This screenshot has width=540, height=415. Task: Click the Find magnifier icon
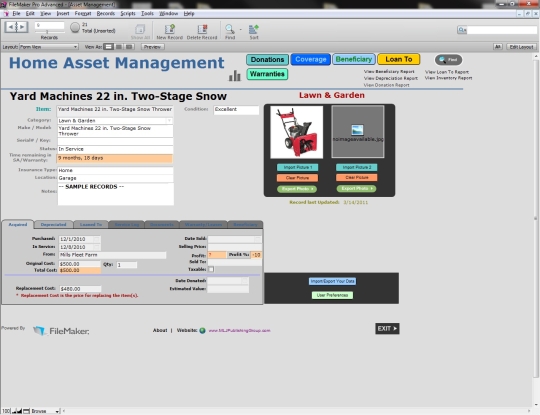229,29
